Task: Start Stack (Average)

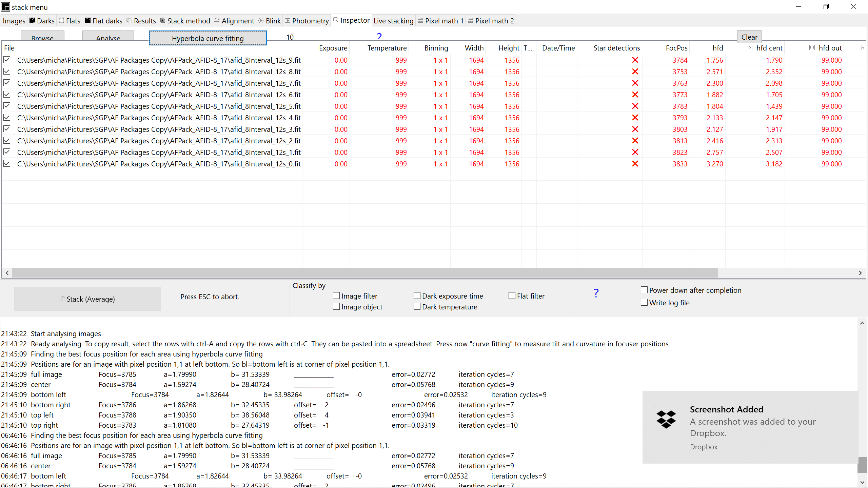Action: (88, 299)
